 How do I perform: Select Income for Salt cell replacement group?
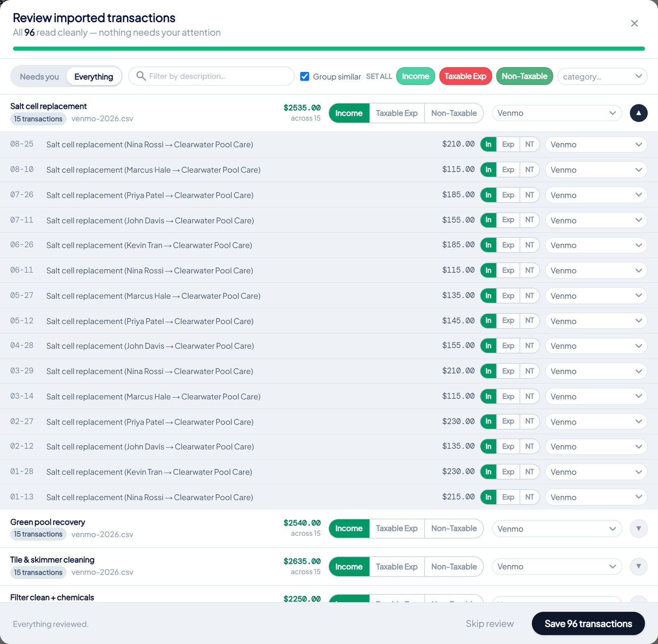pos(349,113)
